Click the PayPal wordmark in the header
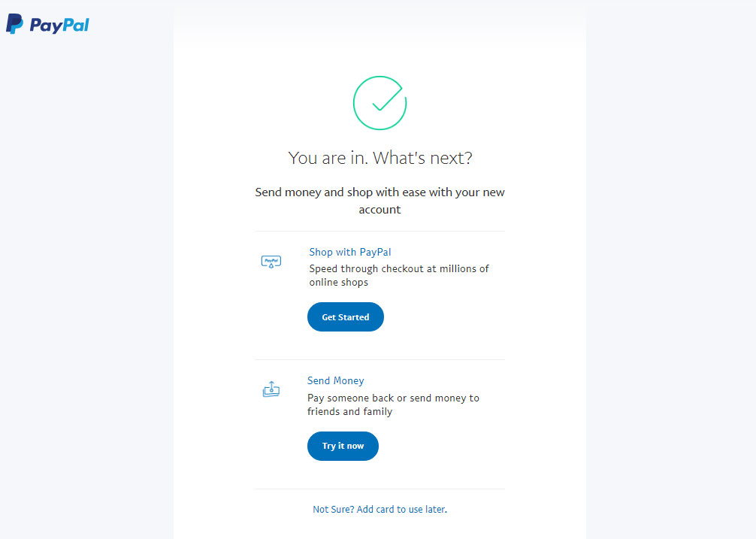Image resolution: width=756 pixels, height=539 pixels. (60, 24)
